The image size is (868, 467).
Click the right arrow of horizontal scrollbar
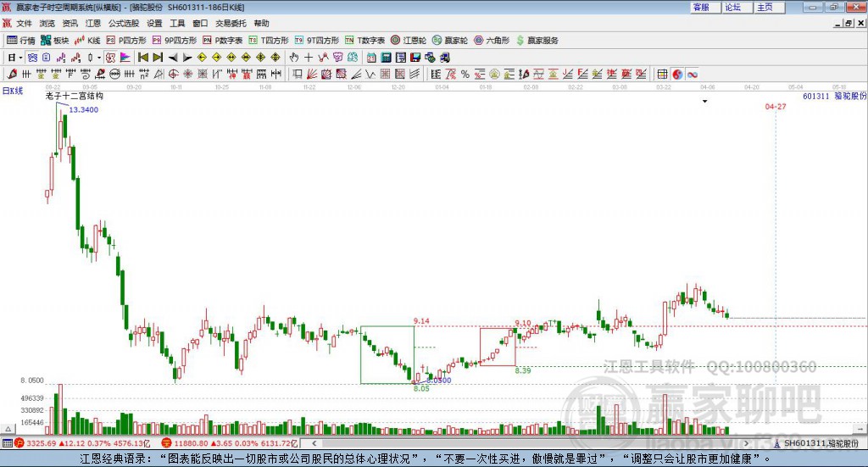point(746,443)
